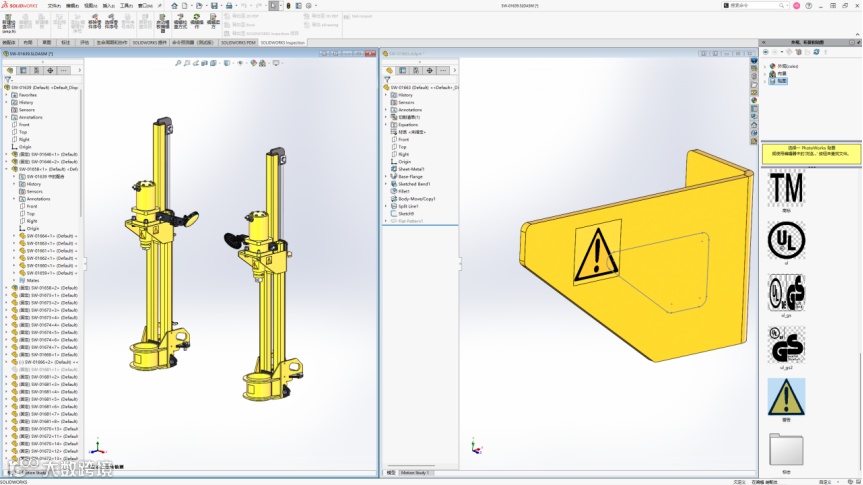Viewport: 863px width, 485px height.
Task: Open FeatureManager tab in the part window panel
Action: pyautogui.click(x=389, y=70)
